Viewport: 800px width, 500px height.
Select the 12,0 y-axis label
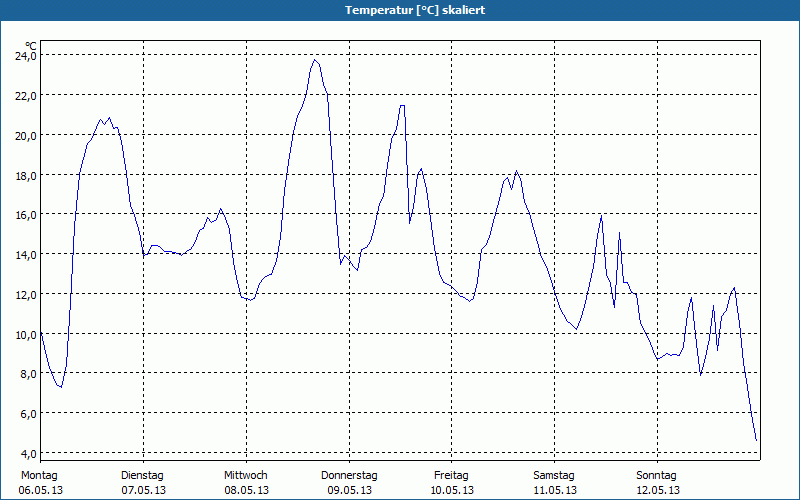click(26, 295)
